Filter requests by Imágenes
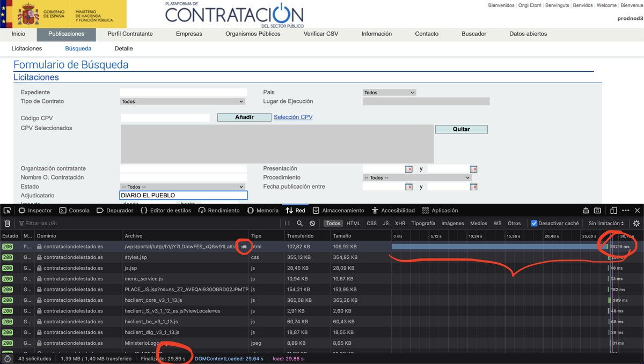 point(452,223)
